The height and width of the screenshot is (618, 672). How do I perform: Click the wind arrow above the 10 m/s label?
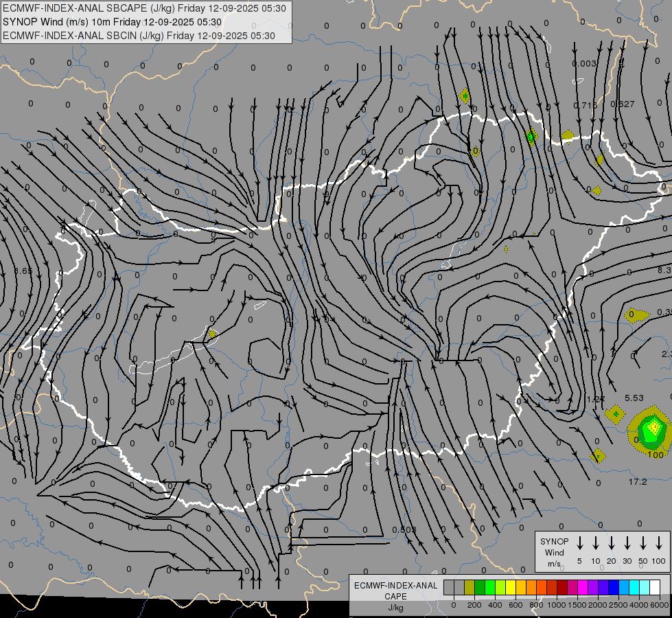pyautogui.click(x=595, y=543)
